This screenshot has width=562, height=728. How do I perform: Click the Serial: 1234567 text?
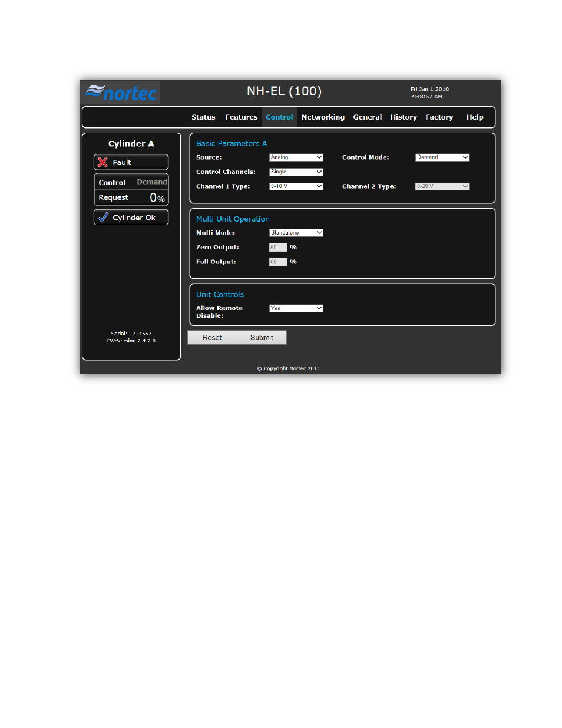[x=131, y=334]
